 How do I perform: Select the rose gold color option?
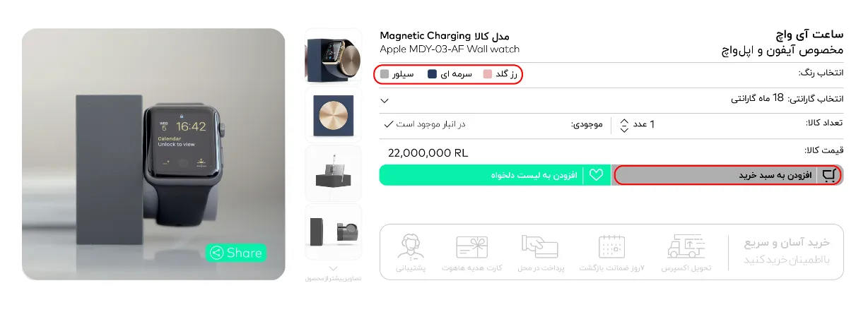tap(500, 74)
